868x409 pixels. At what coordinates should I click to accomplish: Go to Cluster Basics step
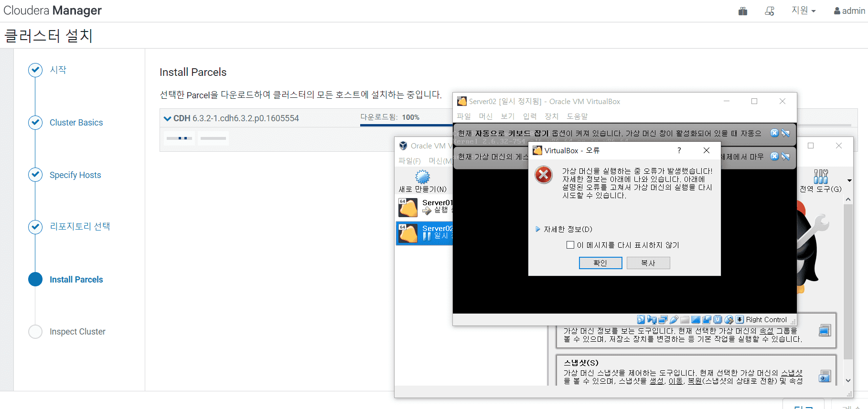pyautogui.click(x=76, y=123)
